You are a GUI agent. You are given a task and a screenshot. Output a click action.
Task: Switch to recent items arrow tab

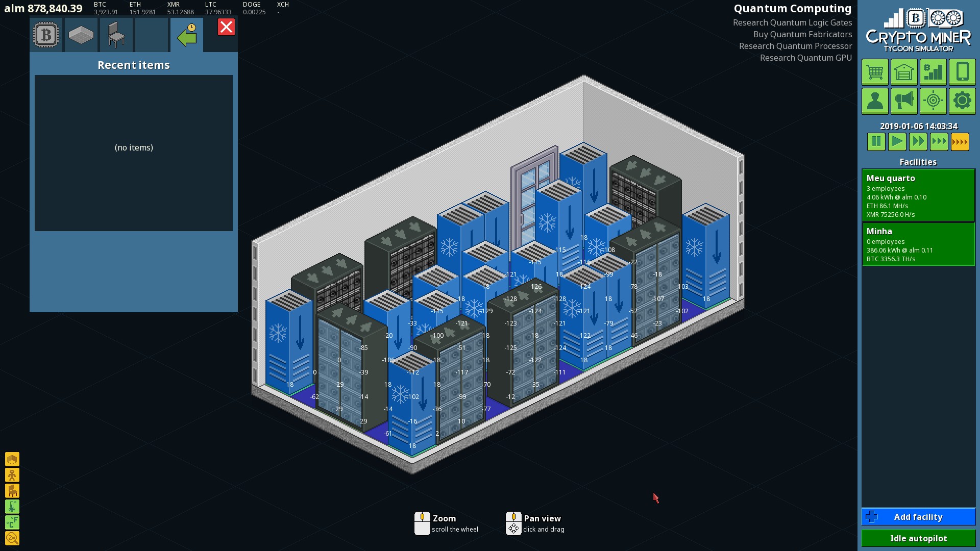(187, 35)
